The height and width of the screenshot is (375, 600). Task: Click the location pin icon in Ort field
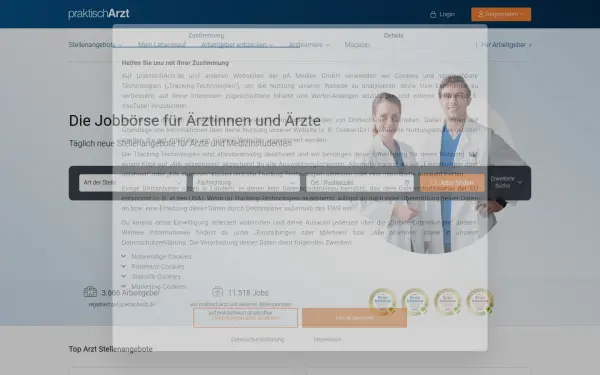tap(407, 183)
